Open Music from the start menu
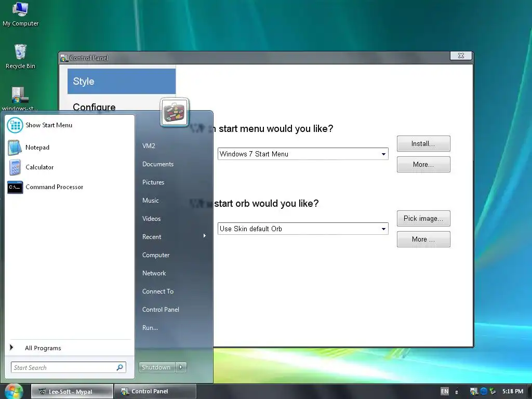532x399 pixels. (x=150, y=201)
